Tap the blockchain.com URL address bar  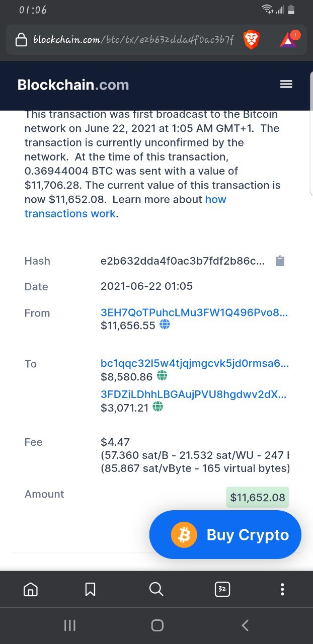(x=133, y=39)
